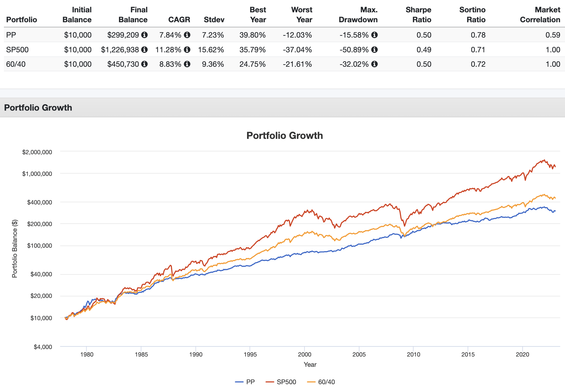Hide SP500 series via the chart legend
This screenshot has height=392, width=565.
pos(281,382)
